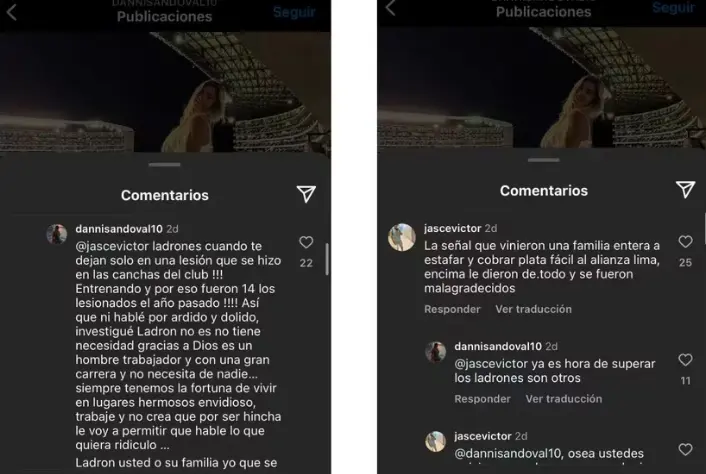This screenshot has width=706, height=474.
Task: Click share paper-plane icon in right Comentarios
Action: [685, 190]
